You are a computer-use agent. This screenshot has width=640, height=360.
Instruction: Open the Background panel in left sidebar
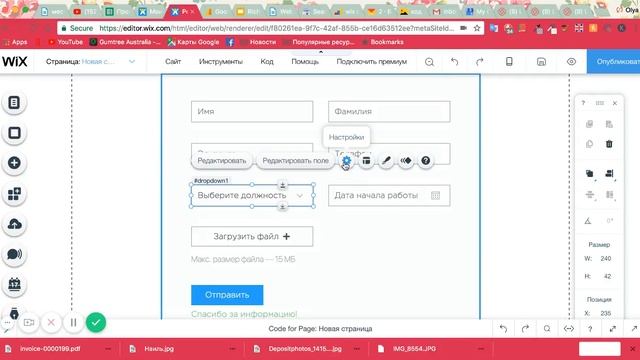[x=14, y=133]
